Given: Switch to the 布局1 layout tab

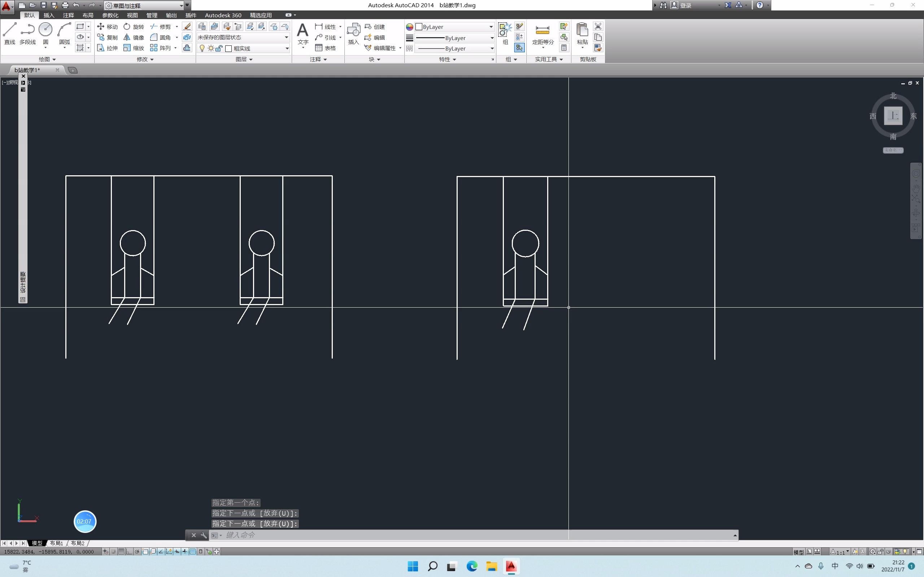Looking at the screenshot, I should coord(57,543).
